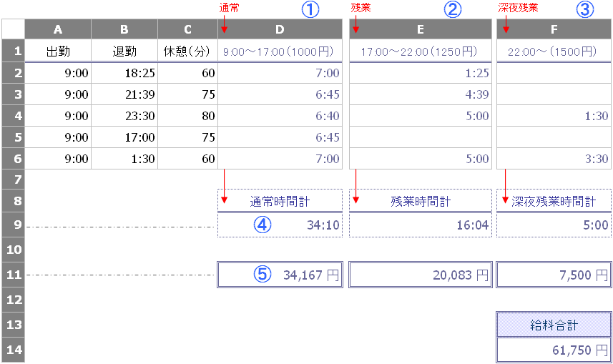Click the 残業時間計 label cell
This screenshot has height=364, width=613.
click(x=421, y=201)
